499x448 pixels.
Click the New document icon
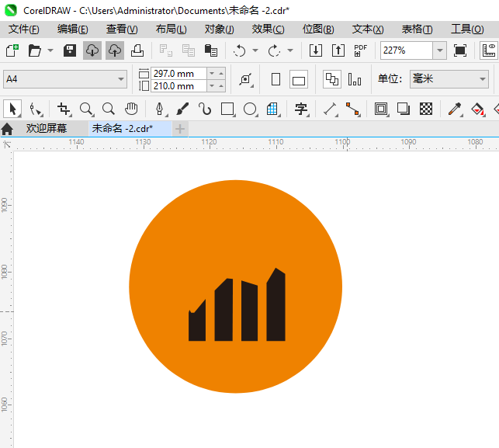click(x=12, y=50)
